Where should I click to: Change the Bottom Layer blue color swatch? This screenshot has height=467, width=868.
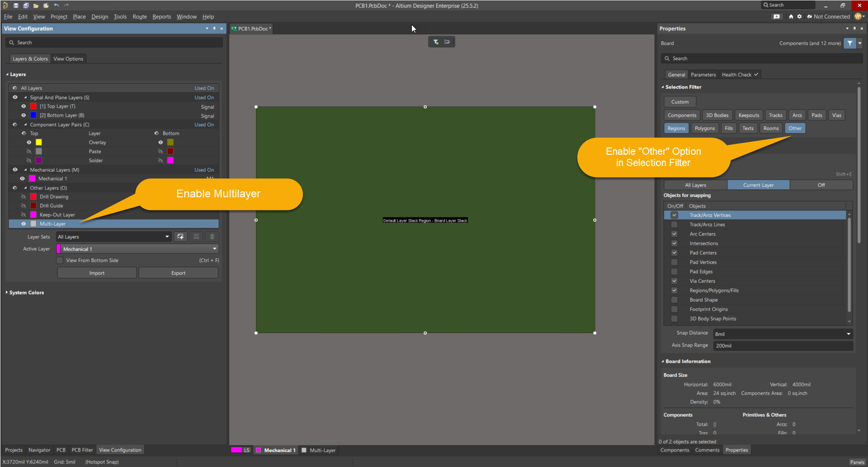point(33,115)
